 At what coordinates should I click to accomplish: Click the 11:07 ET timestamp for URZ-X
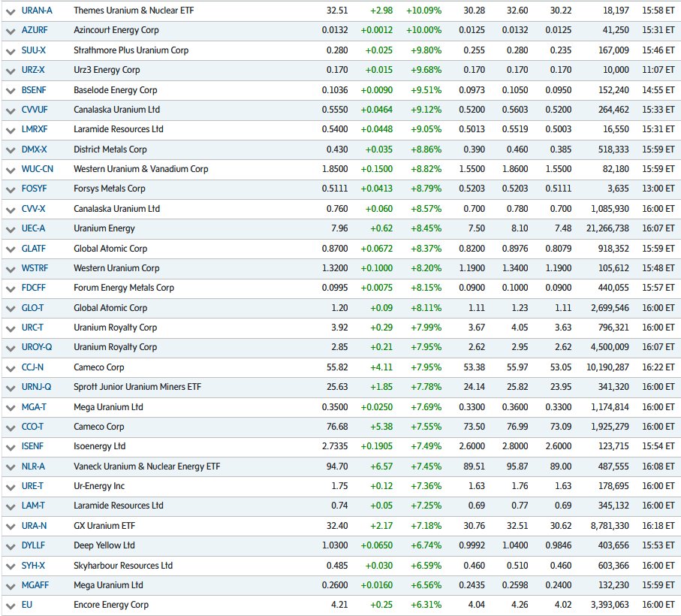click(658, 70)
